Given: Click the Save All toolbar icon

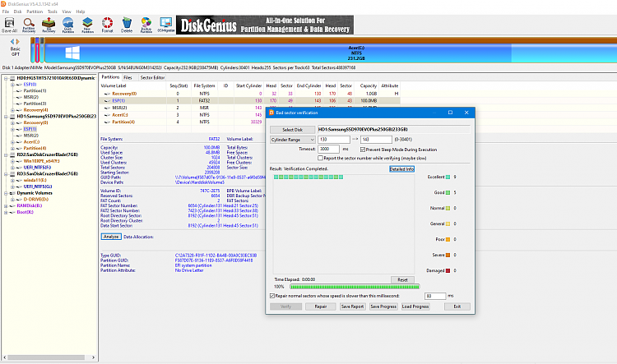Looking at the screenshot, I should point(9,25).
